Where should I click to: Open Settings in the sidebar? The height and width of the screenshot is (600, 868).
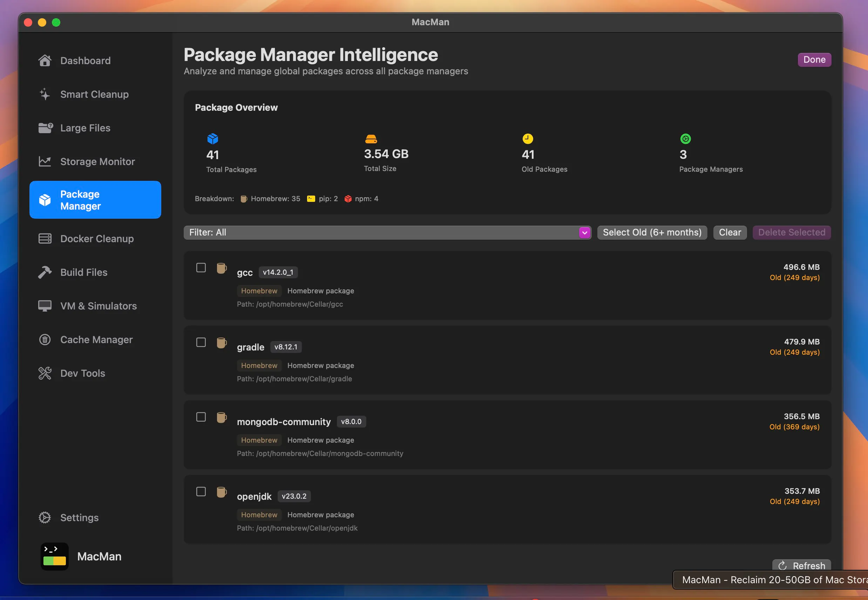click(x=95, y=517)
